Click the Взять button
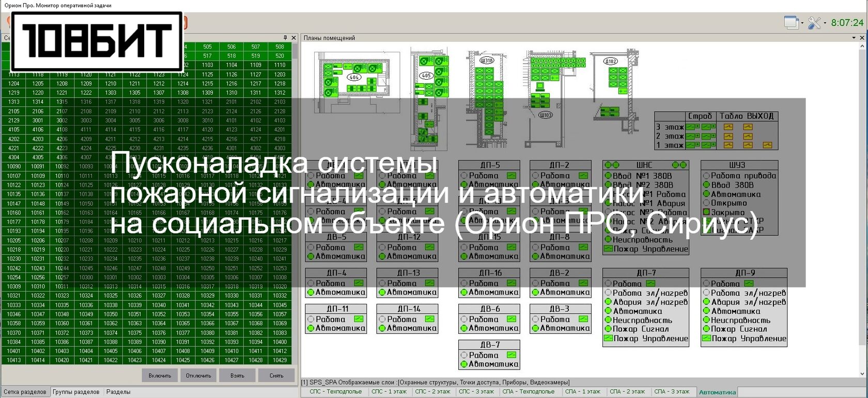This screenshot has width=868, height=398. pyautogui.click(x=237, y=376)
